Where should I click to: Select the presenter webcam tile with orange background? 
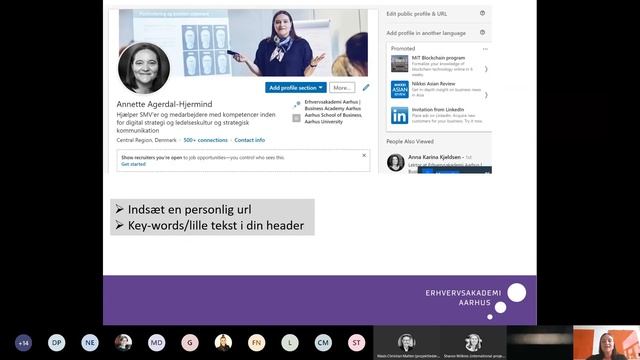point(607,343)
